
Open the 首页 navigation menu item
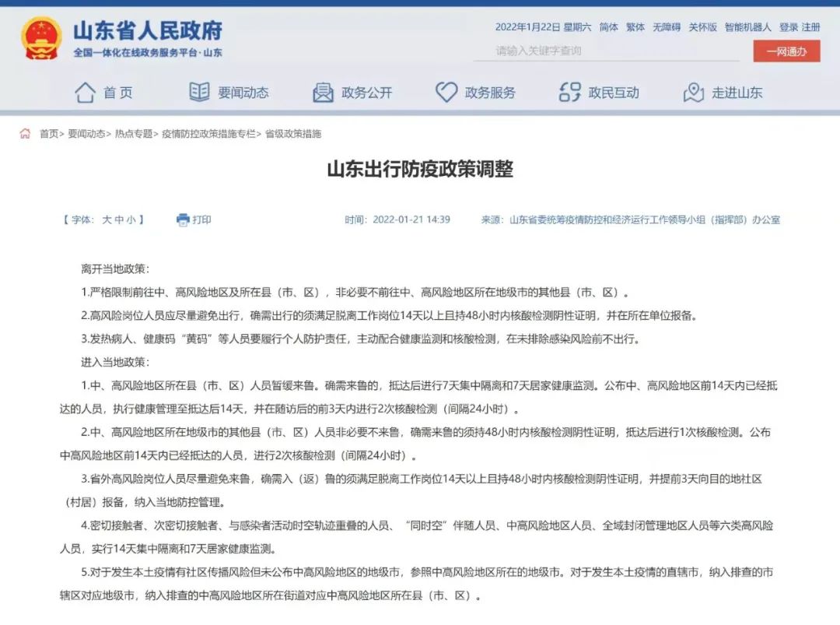(x=118, y=93)
